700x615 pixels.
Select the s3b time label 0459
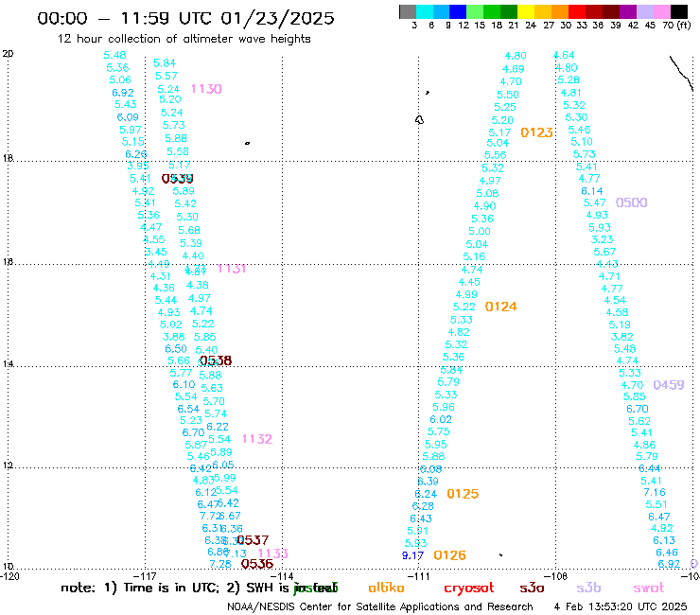668,385
